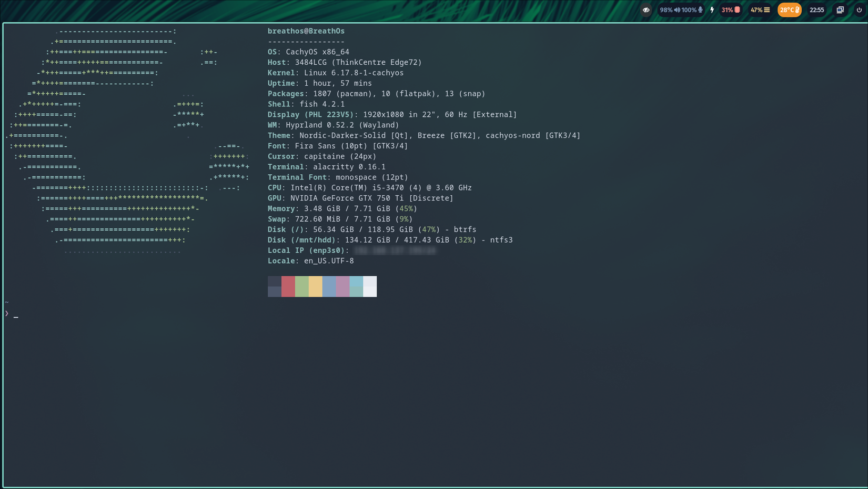Click the speaker volume icon in the status bar

pyautogui.click(x=677, y=9)
